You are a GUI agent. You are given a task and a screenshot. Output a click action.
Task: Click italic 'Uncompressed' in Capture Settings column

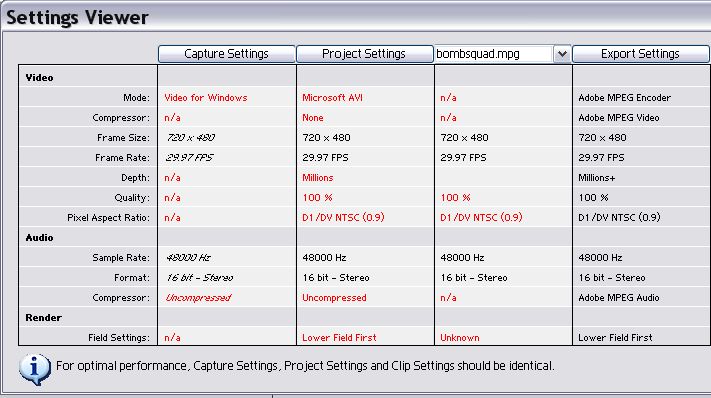(x=199, y=298)
